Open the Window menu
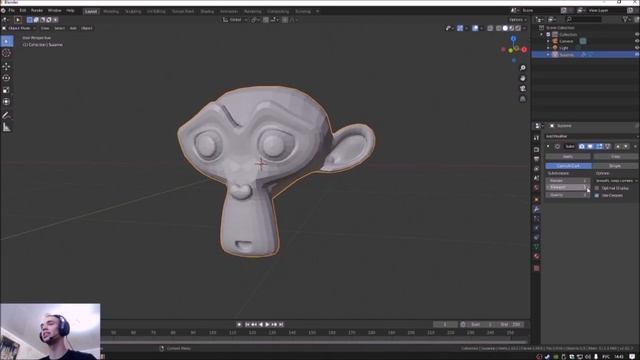Viewport: 640px width, 360px height. (x=54, y=10)
